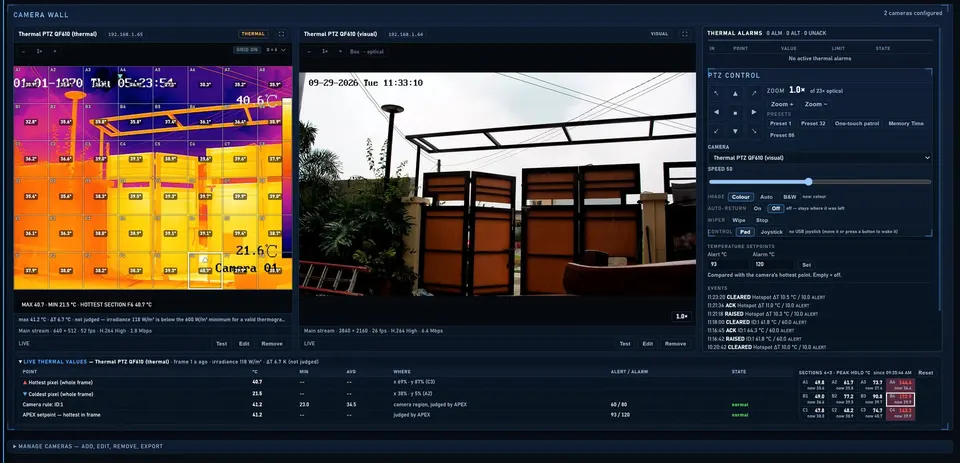Click the Zoom − button

pos(816,105)
